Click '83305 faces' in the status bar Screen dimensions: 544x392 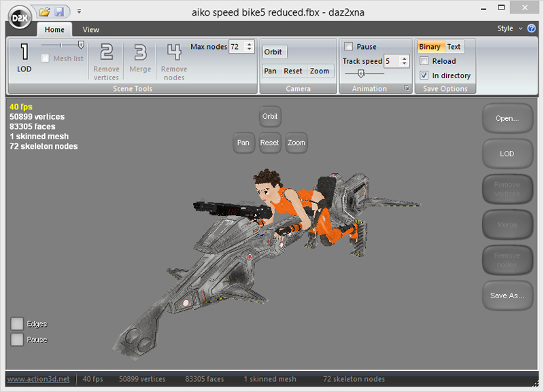tap(205, 379)
